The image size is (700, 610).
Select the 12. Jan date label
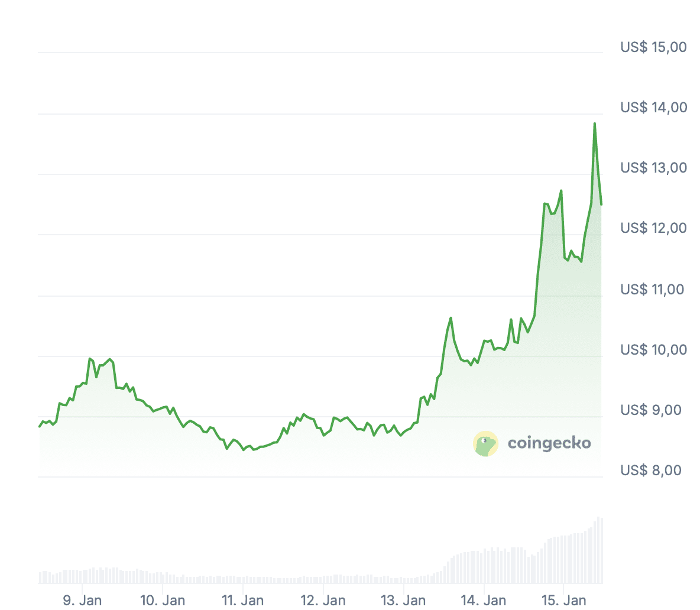[323, 600]
